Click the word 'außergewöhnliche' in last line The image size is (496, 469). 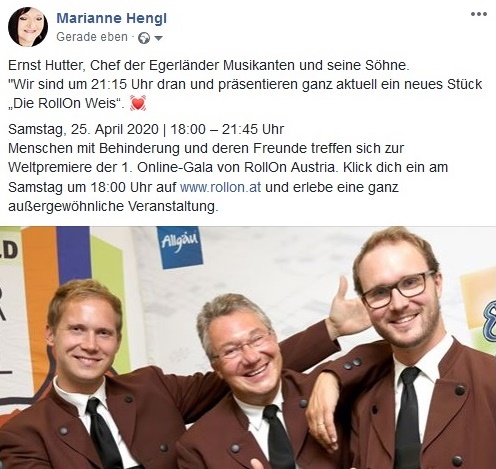(66, 207)
